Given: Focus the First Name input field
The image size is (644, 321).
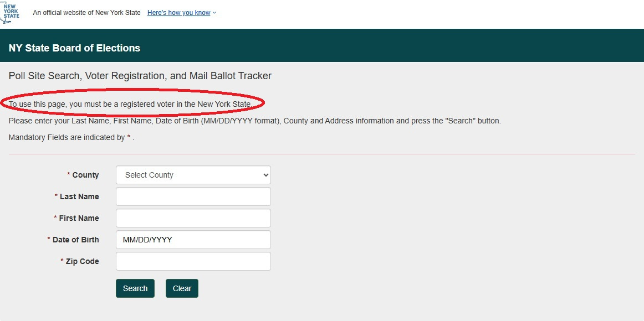Looking at the screenshot, I should (193, 218).
